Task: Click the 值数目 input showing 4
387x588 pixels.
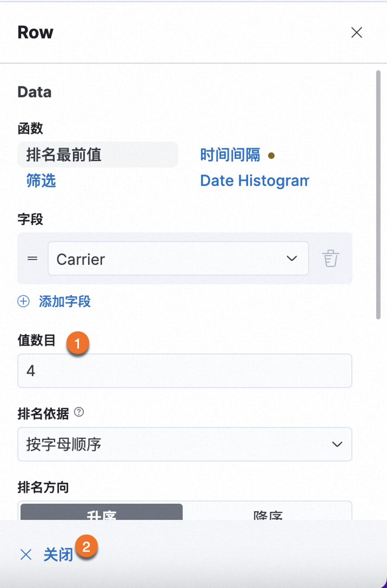Action: (184, 371)
